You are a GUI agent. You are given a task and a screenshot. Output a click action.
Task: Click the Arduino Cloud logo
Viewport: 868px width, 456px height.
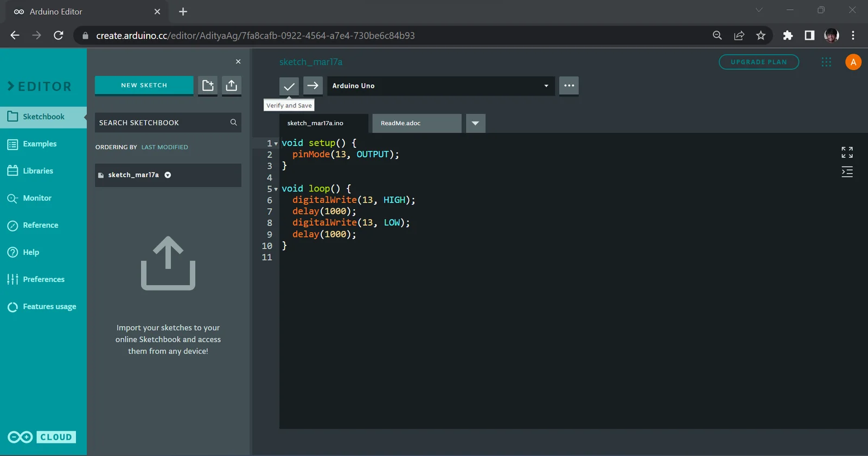click(x=42, y=437)
